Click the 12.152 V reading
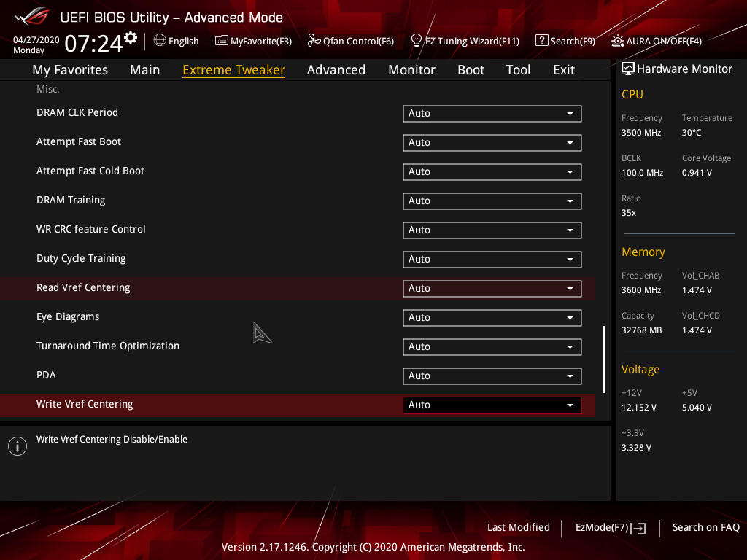The image size is (747, 560). [x=639, y=408]
